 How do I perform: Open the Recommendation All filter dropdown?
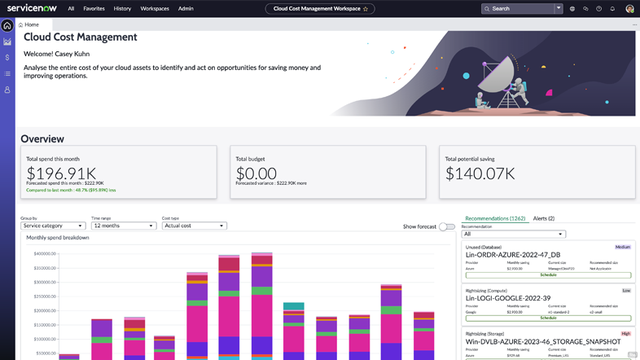(x=513, y=234)
